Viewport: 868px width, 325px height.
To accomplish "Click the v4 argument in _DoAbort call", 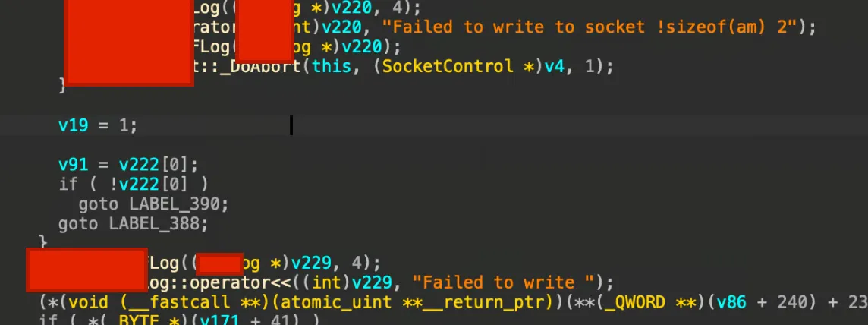I will pyautogui.click(x=554, y=67).
